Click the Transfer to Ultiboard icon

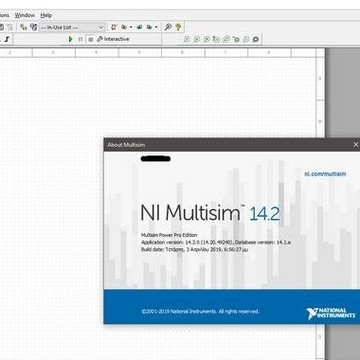pos(124,27)
